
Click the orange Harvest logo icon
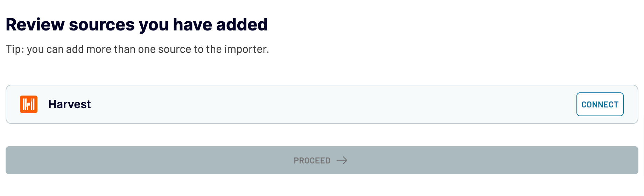[29, 104]
